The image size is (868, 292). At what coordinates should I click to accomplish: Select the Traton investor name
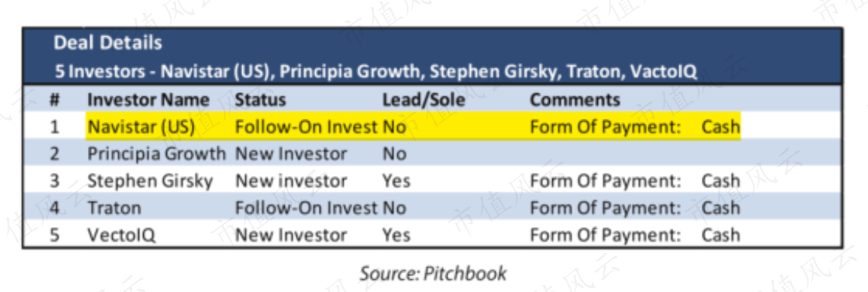(x=114, y=208)
